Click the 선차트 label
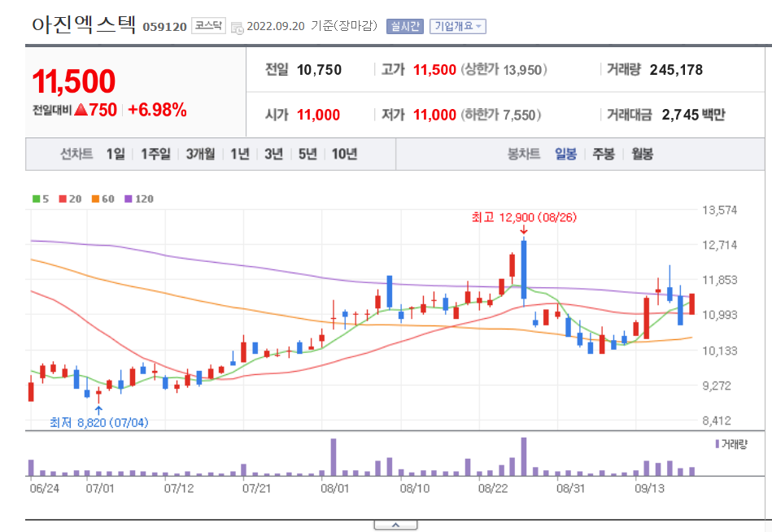 76,154
